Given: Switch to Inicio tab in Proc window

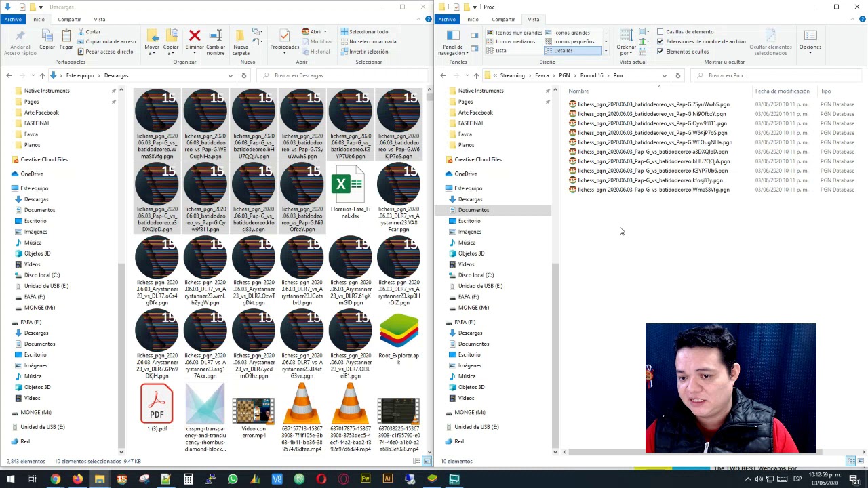Looking at the screenshot, I should pos(472,19).
